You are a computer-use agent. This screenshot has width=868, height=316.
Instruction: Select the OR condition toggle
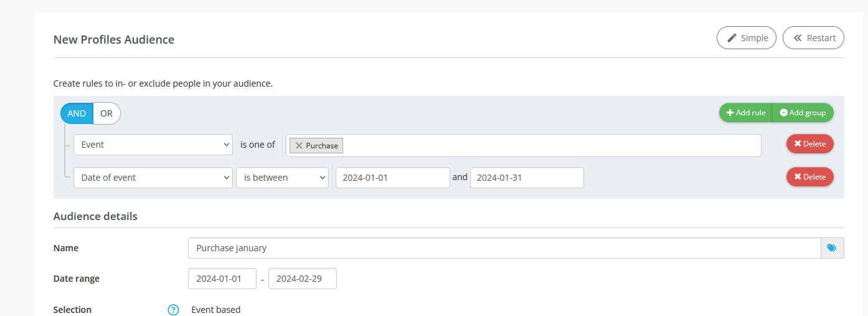[106, 113]
